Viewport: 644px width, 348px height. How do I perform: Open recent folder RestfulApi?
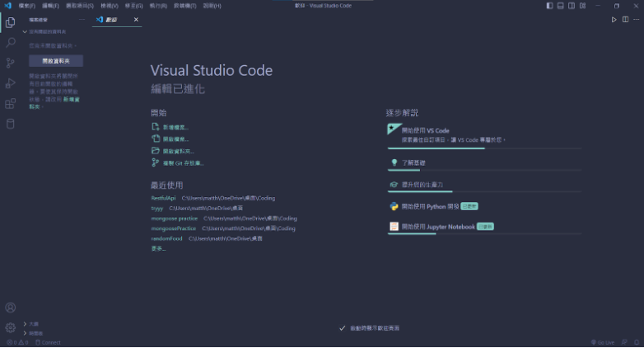pos(163,198)
